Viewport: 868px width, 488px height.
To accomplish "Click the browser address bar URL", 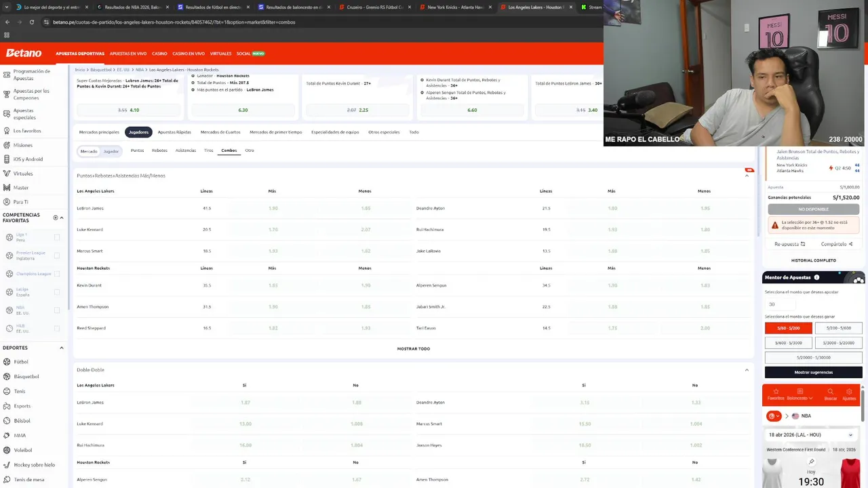I will (174, 22).
